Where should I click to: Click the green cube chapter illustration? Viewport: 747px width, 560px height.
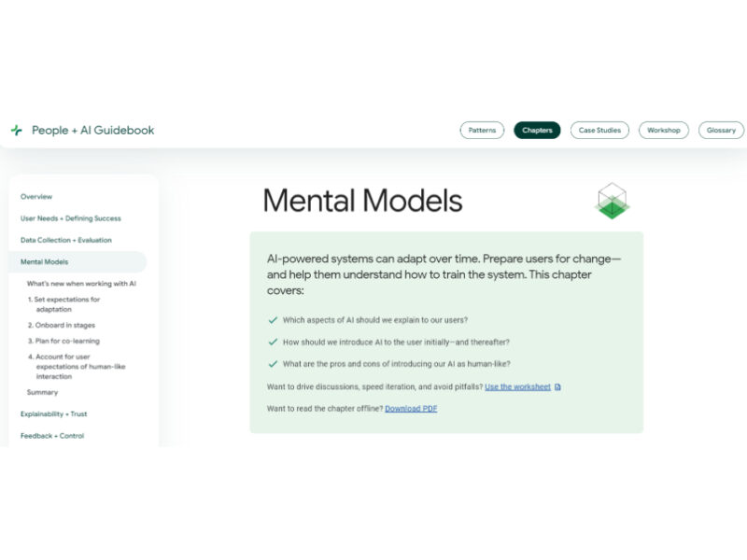(x=612, y=201)
